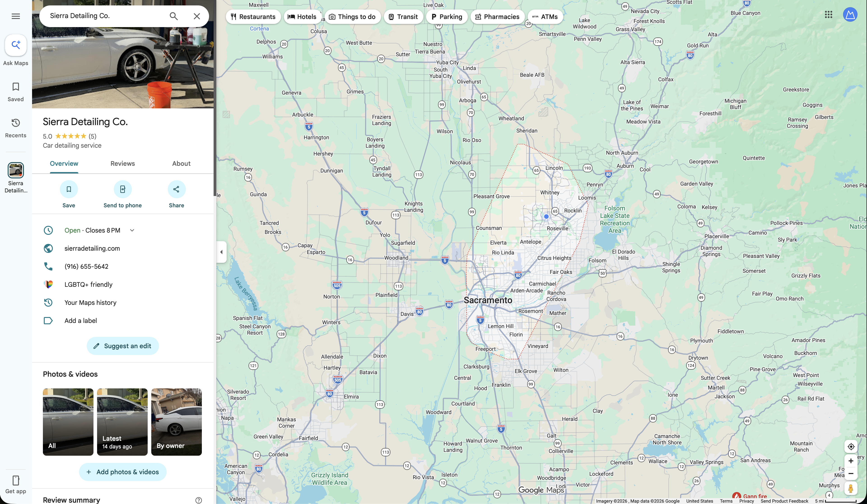Open the Your Maps history icon
The height and width of the screenshot is (504, 867).
[x=48, y=302]
